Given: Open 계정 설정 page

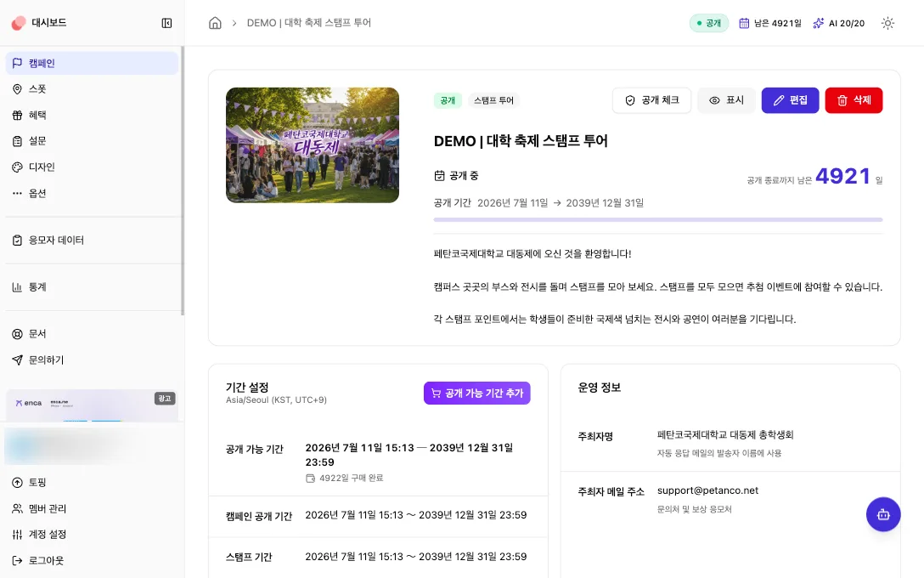Looking at the screenshot, I should [92, 535].
